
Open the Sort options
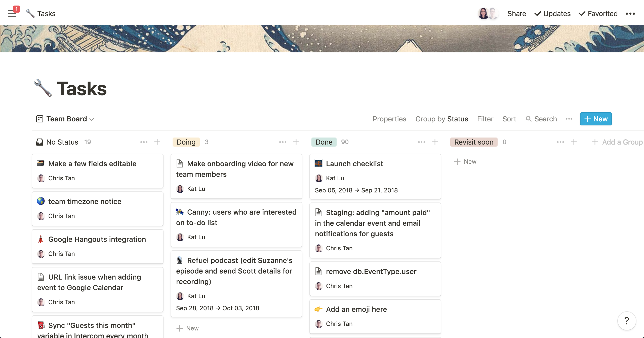509,119
